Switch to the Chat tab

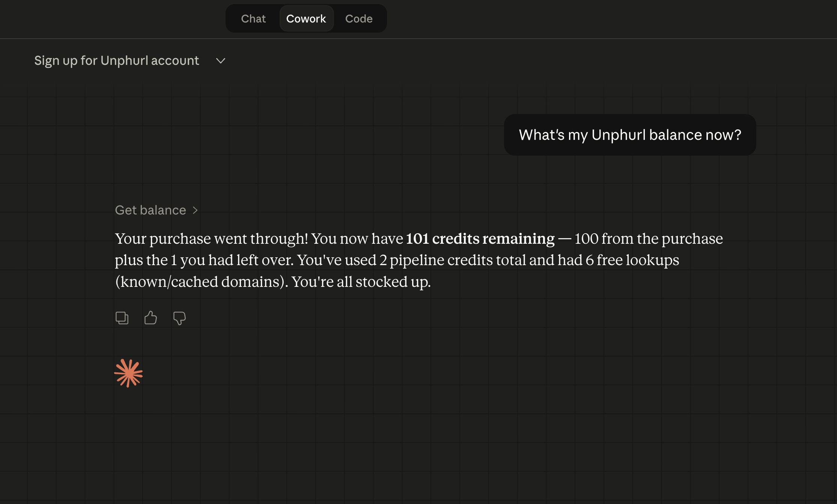pyautogui.click(x=253, y=19)
